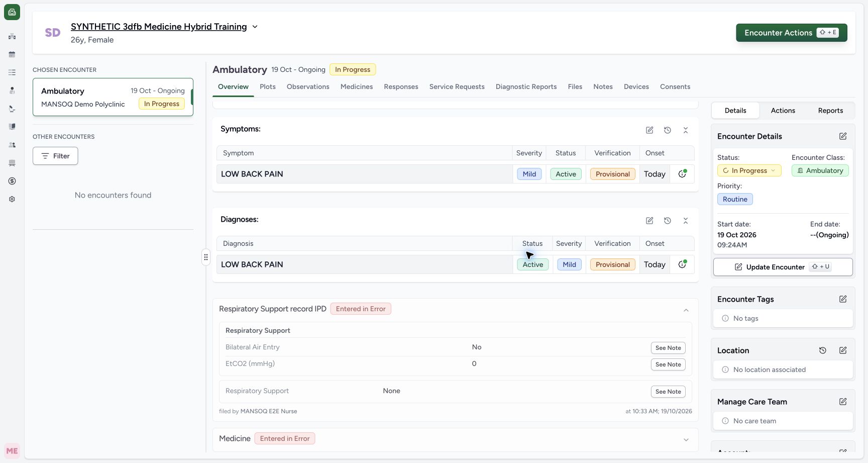The height and width of the screenshot is (463, 868).
Task: Open the Encounter Actions button
Action: [791, 33]
